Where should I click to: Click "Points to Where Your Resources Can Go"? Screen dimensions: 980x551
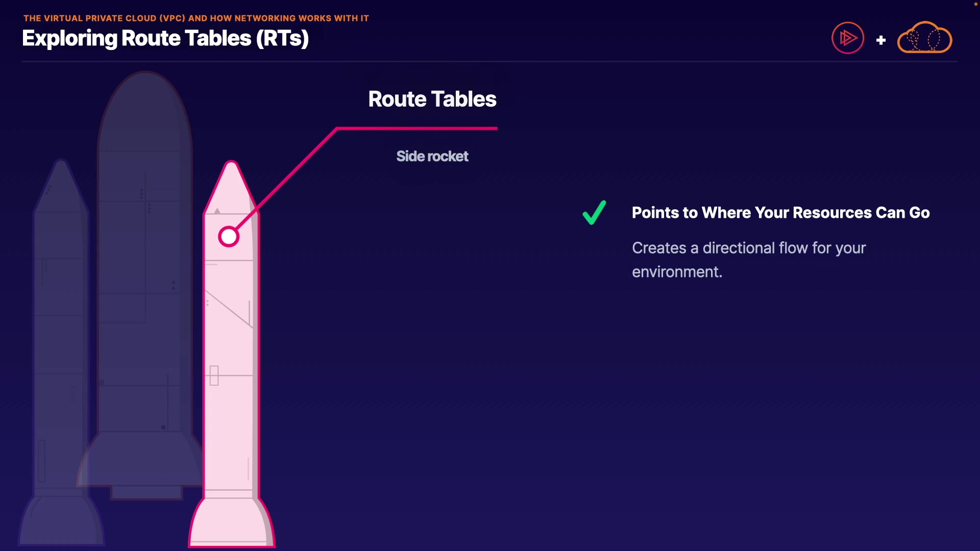click(780, 213)
